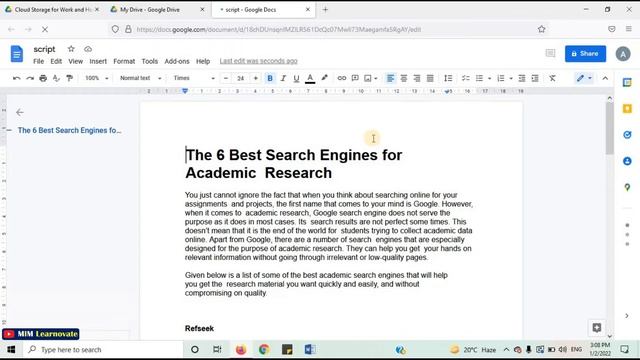The width and height of the screenshot is (640, 360).
Task: Check the cloud document status icon
Action: coord(88,49)
